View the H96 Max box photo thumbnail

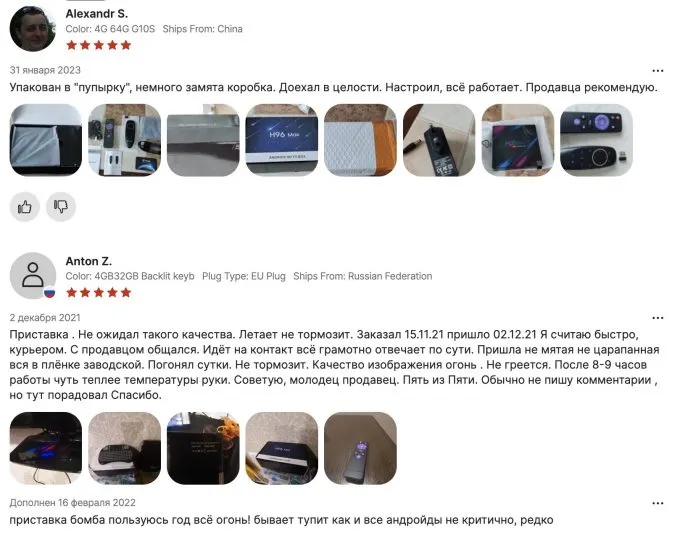(x=281, y=140)
